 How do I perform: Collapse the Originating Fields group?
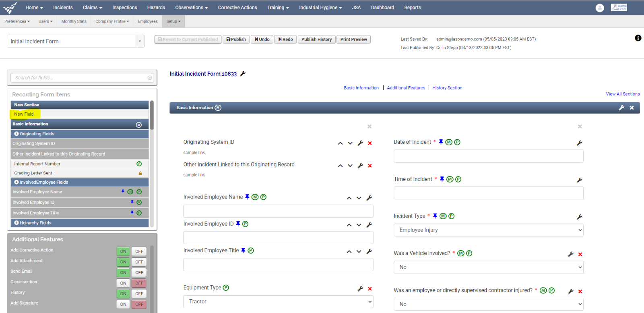pyautogui.click(x=17, y=134)
